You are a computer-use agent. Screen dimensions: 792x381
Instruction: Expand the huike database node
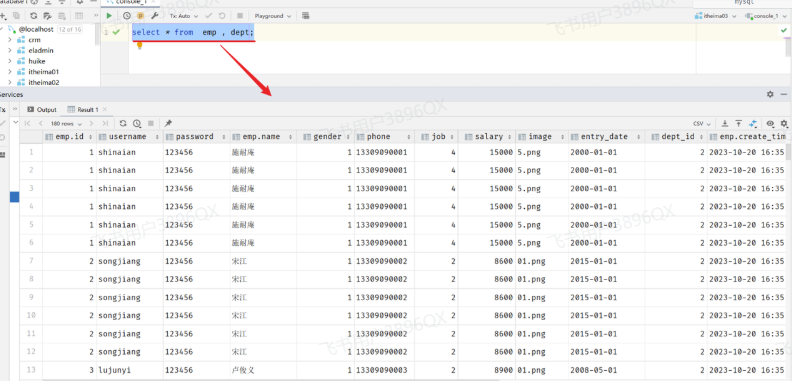pyautogui.click(x=10, y=61)
